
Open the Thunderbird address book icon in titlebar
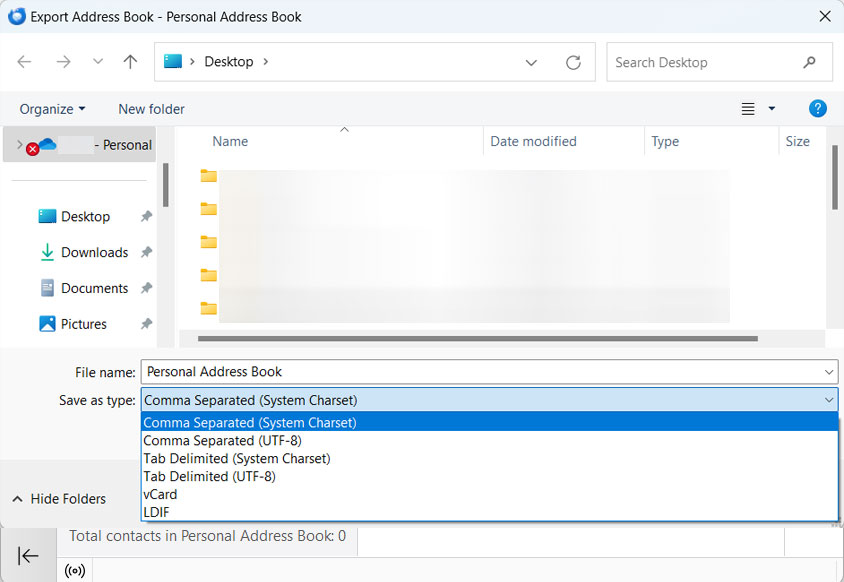17,16
